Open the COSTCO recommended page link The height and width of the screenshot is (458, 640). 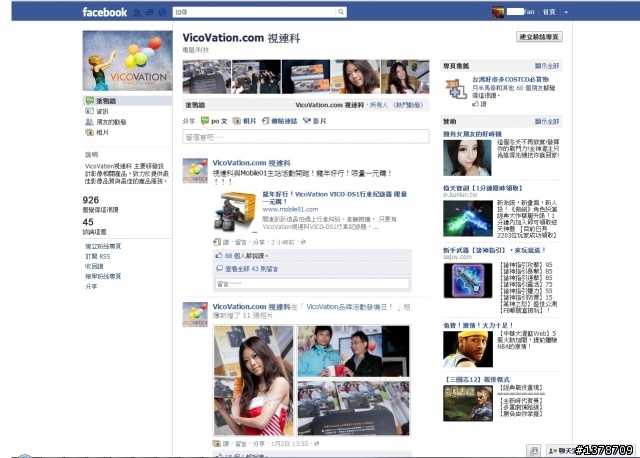click(511, 79)
